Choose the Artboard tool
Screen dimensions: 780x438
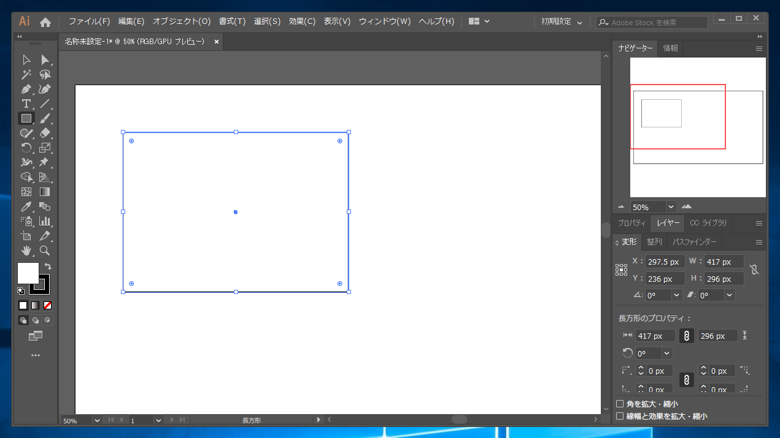click(26, 236)
